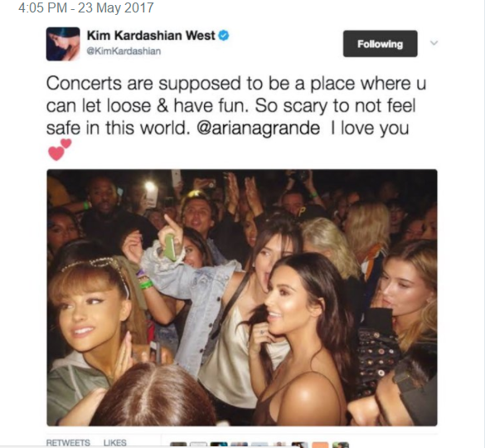485x448 pixels.
Task: Open the attached concert crowd photo
Action: click(x=242, y=298)
